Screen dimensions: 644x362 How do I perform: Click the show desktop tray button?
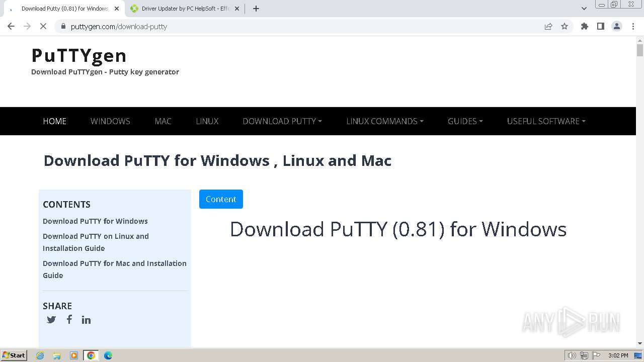pos(638,355)
